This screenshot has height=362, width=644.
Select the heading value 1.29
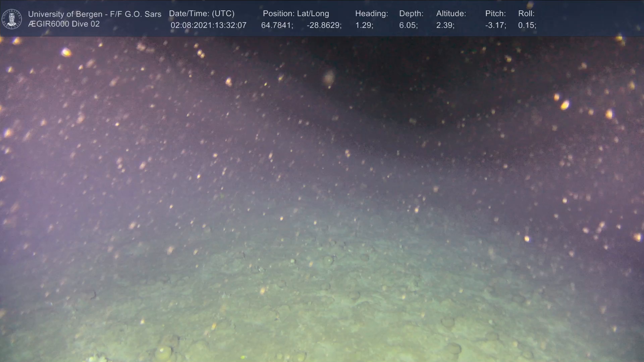point(364,25)
